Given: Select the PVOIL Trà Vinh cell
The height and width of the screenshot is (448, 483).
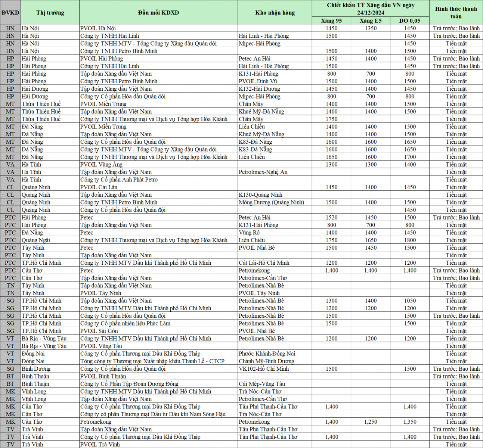Looking at the screenshot, I should click(x=158, y=445).
